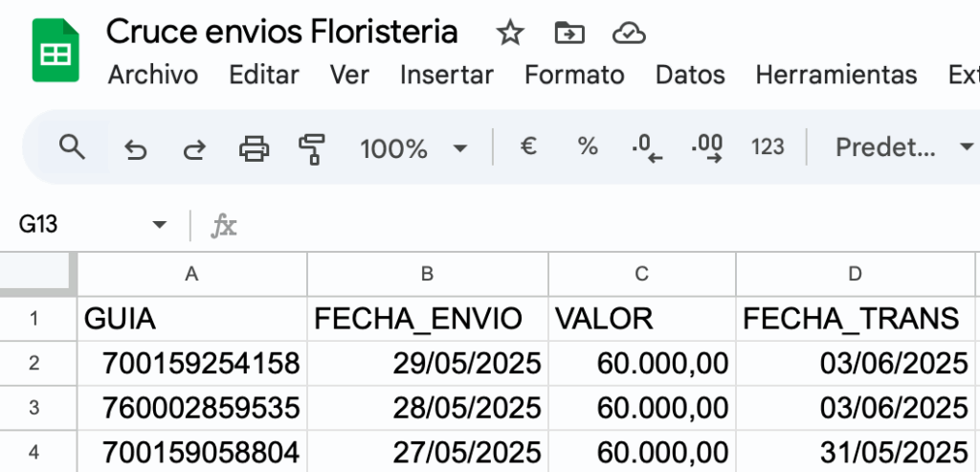Screen dimensions: 980x472
Task: Decrease decimal places button
Action: (x=647, y=148)
